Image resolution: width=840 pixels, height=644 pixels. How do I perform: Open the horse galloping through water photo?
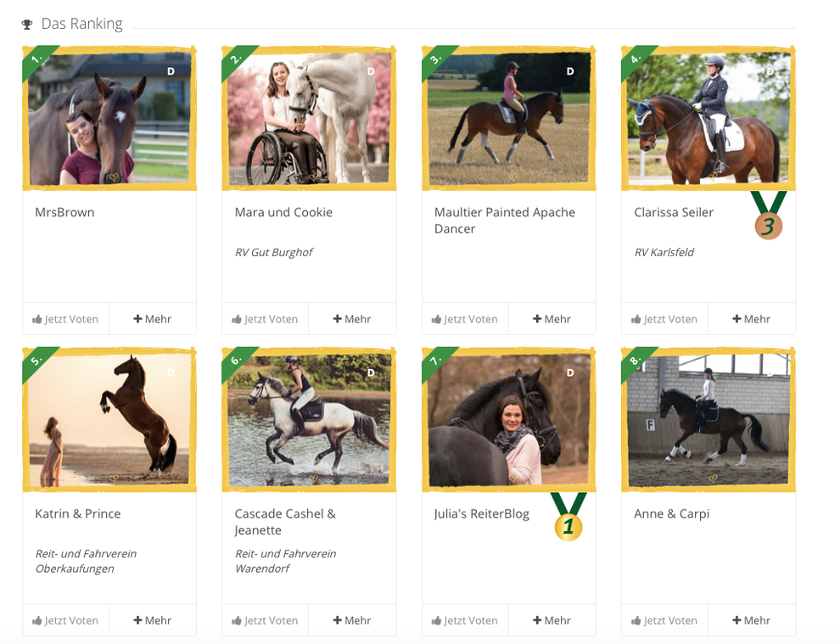point(309,420)
